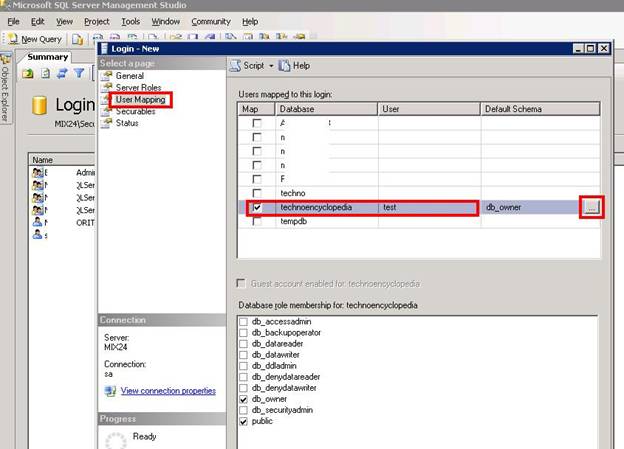This screenshot has width=624, height=449.
Task: Open the Community menu
Action: click(x=211, y=21)
